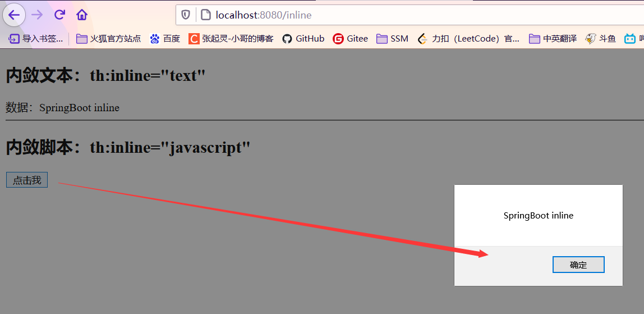This screenshot has width=644, height=314.
Task: Open the 斗鱼 bookmark
Action: tap(600, 39)
